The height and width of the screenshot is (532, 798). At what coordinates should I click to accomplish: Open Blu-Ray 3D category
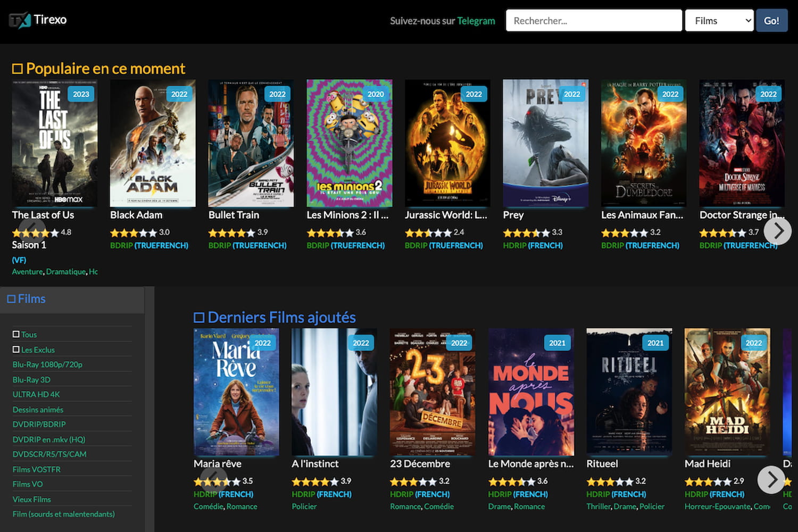click(31, 379)
